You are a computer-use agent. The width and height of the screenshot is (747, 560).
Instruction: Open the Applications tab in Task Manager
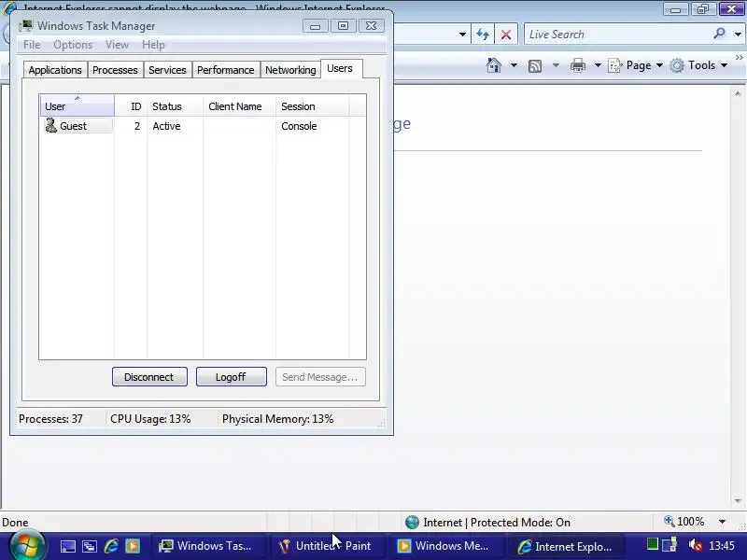click(x=55, y=70)
